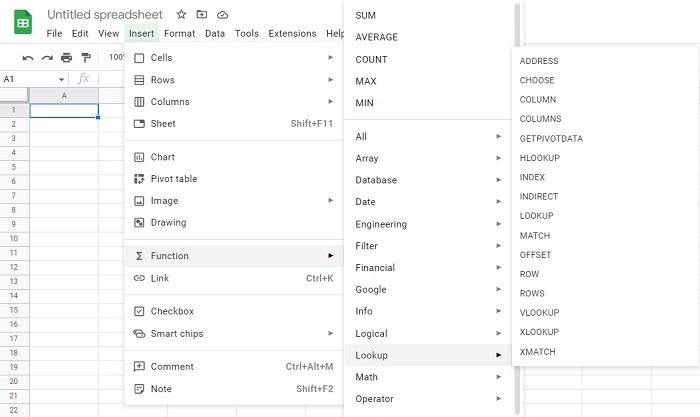700x417 pixels.
Task: Click the Untitled spreadsheet title
Action: click(x=105, y=15)
